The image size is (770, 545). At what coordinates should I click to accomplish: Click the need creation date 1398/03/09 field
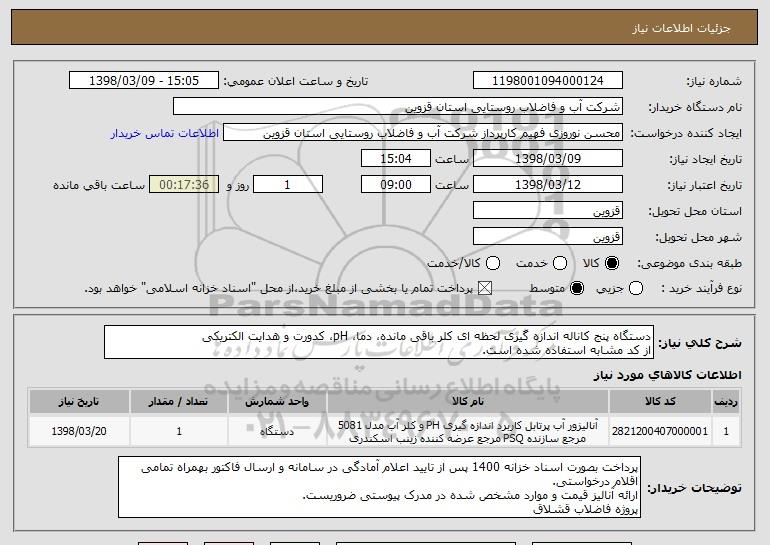[x=548, y=159]
